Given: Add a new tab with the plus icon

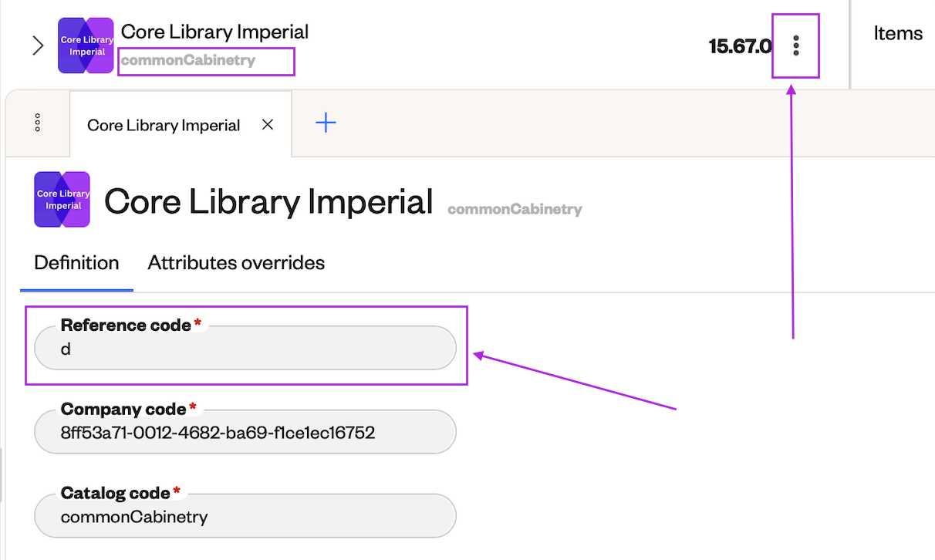Looking at the screenshot, I should coord(326,123).
